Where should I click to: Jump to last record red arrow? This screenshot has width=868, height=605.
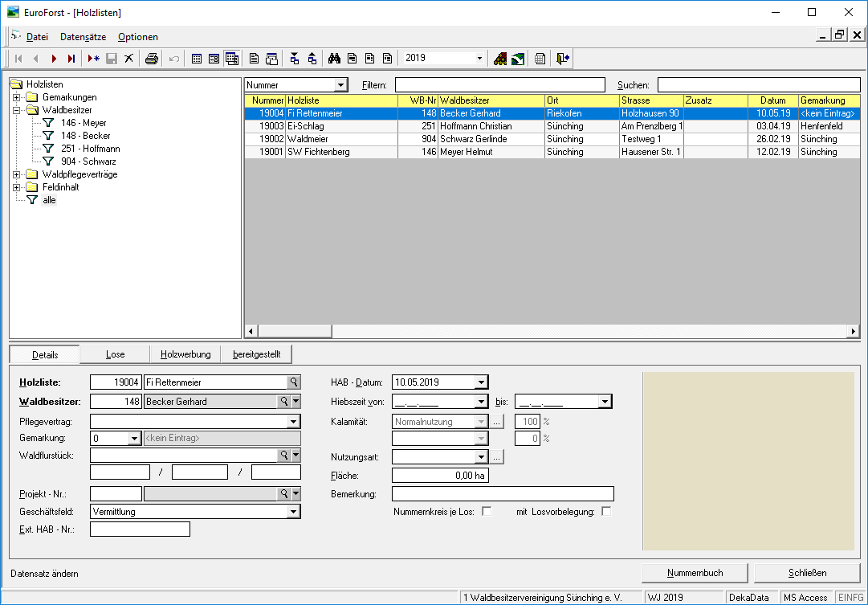pos(71,58)
